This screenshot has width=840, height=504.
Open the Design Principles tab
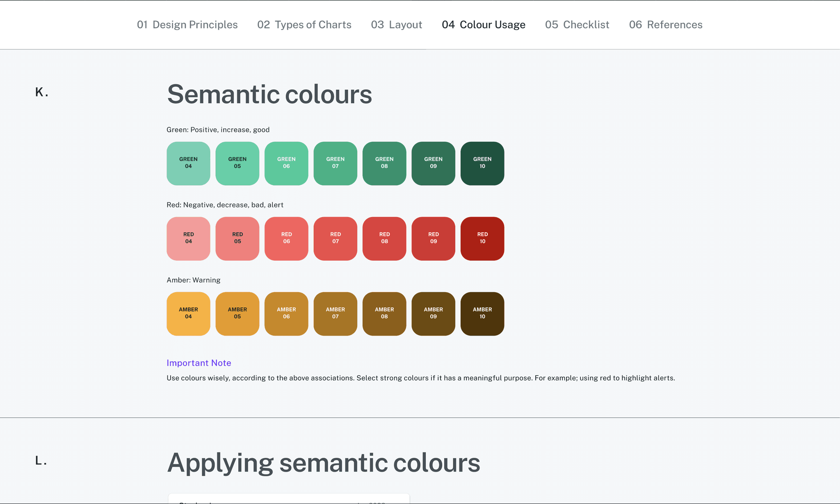point(187,25)
